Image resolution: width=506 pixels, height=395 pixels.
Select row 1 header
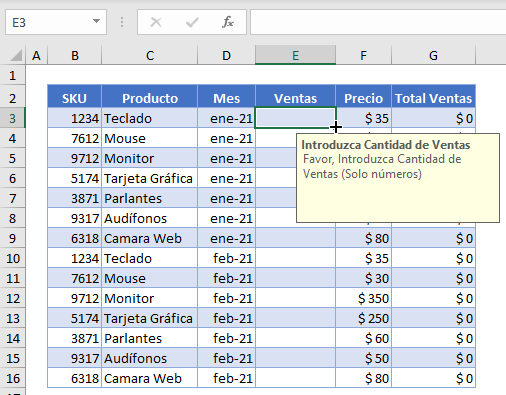click(x=13, y=76)
